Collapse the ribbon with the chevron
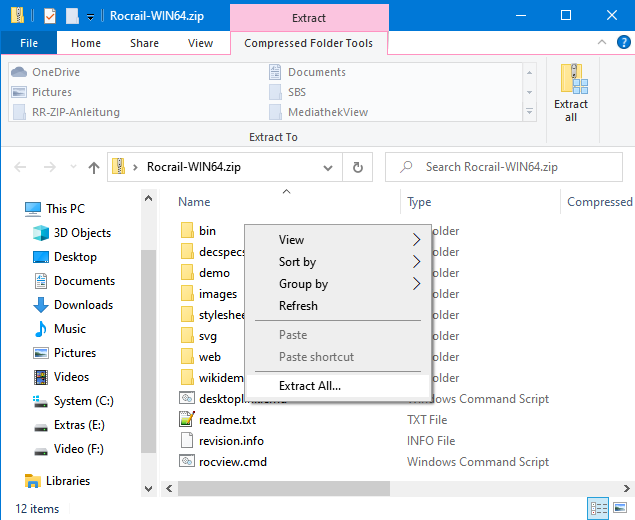This screenshot has width=635, height=520. [x=601, y=43]
